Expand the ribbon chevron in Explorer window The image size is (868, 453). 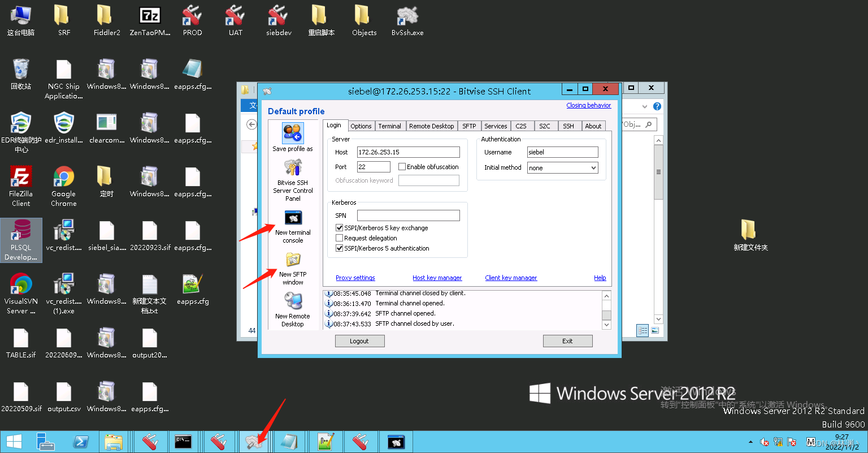[x=645, y=106]
